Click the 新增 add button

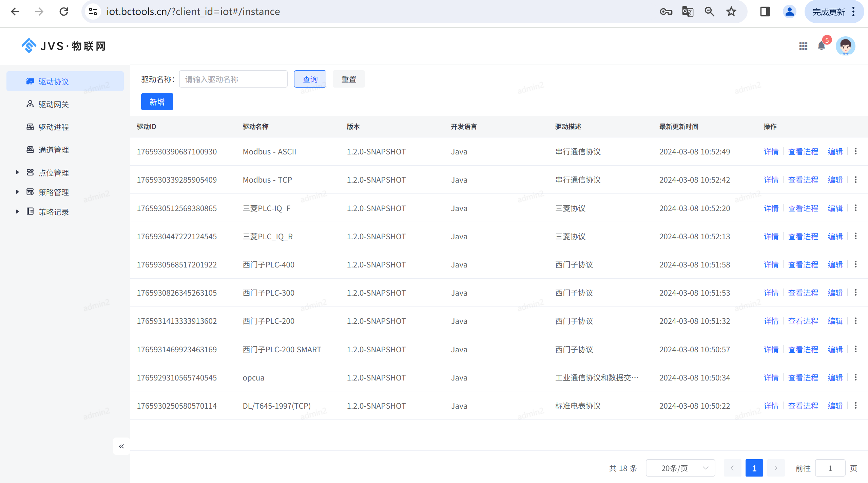157,102
